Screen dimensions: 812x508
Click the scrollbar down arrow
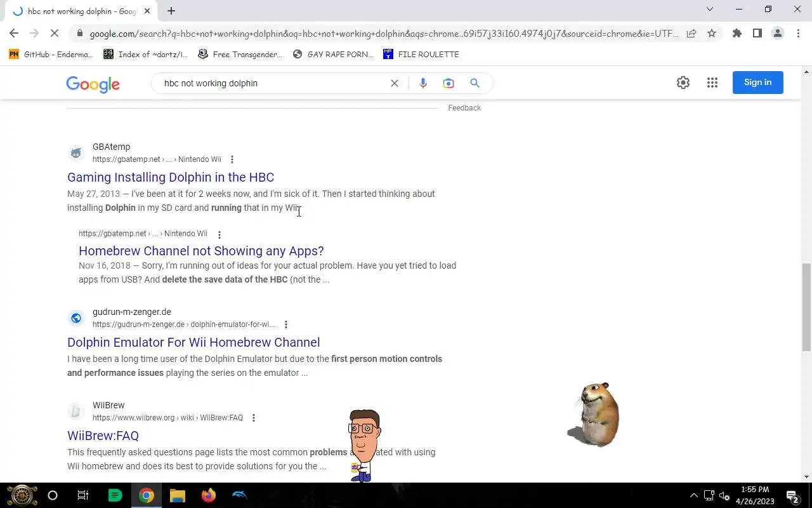point(806,477)
